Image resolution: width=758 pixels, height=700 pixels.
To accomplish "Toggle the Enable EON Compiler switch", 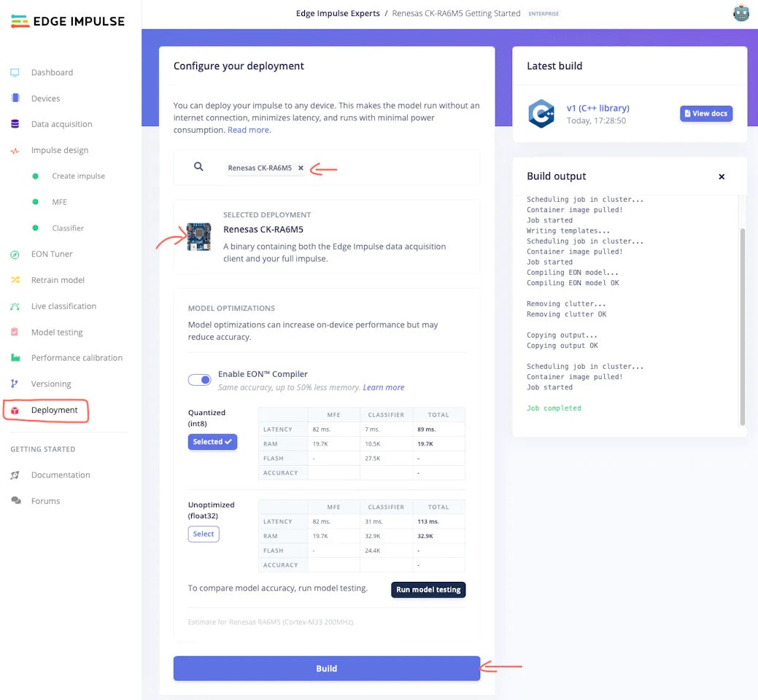I will (200, 380).
